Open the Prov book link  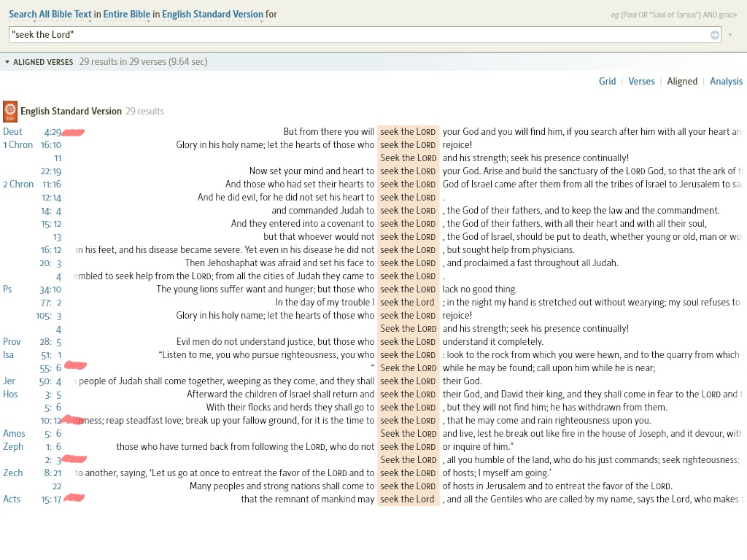pos(12,341)
